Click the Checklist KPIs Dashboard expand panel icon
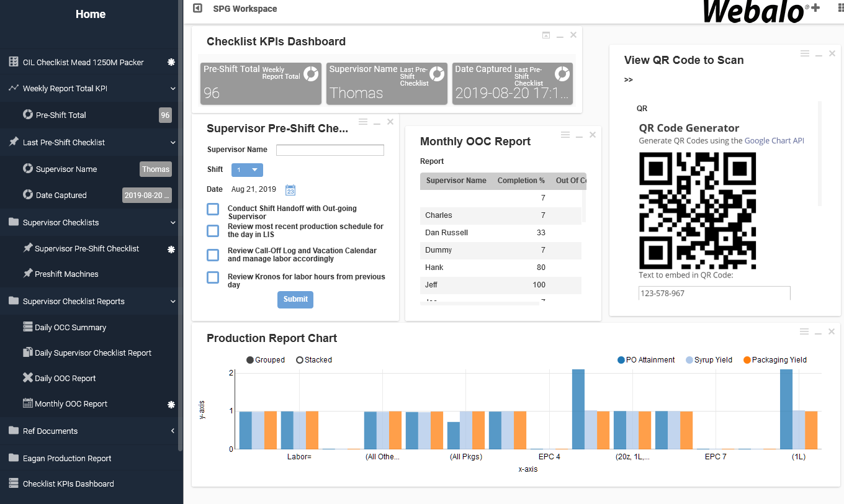Viewport: 844px width, 504px height. pyautogui.click(x=545, y=35)
